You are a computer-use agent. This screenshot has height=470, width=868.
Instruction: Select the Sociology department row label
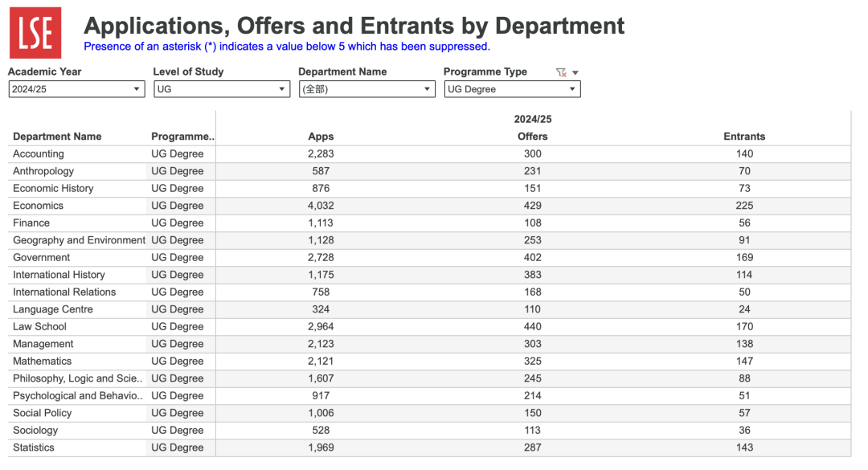35,430
